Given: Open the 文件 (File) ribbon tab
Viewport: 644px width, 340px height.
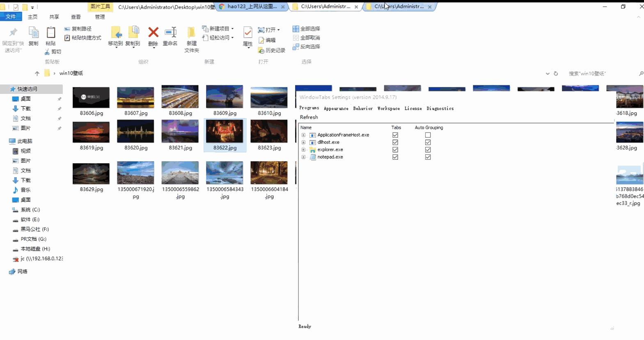Looking at the screenshot, I should (x=11, y=16).
